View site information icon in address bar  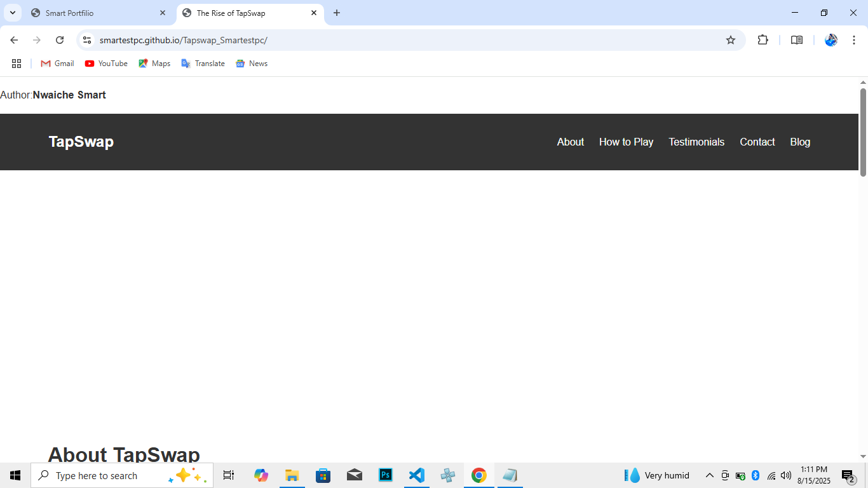click(x=87, y=40)
